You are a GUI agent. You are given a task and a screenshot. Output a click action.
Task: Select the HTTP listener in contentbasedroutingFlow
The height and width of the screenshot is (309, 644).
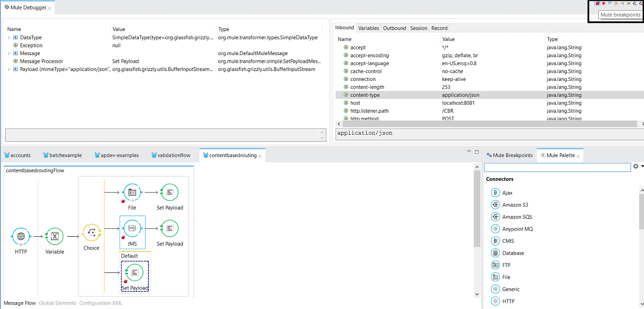[21, 236]
